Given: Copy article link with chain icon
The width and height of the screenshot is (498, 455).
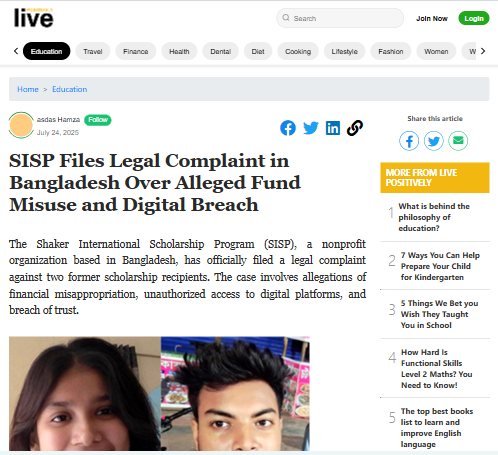Looking at the screenshot, I should [355, 128].
